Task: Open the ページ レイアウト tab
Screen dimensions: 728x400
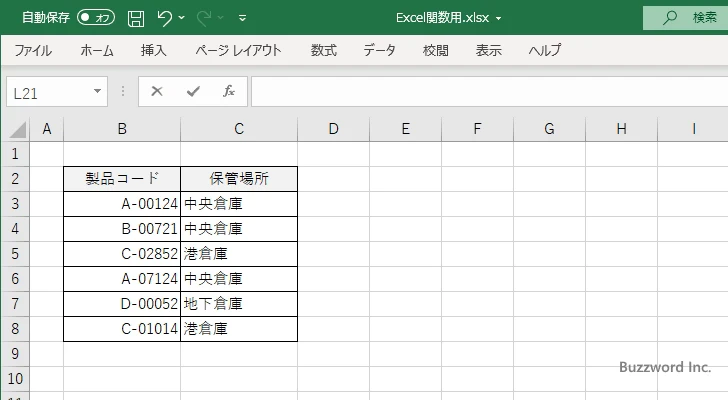Action: click(x=238, y=50)
